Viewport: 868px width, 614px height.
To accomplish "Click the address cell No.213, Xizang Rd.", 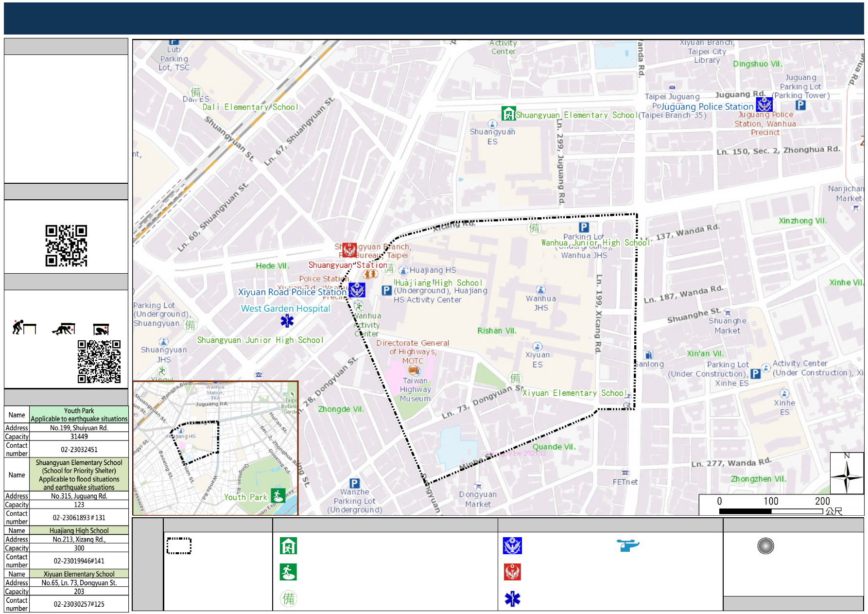I will pyautogui.click(x=79, y=539).
